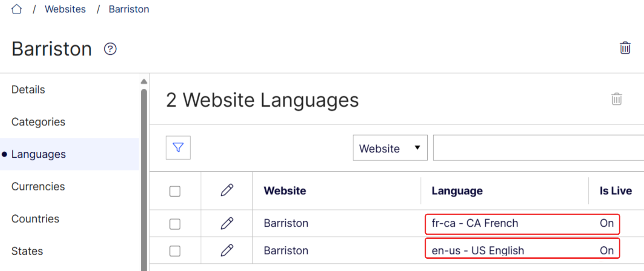Screen dimensions: 644x271
Task: Click the trash icon to delete Barriston
Action: point(625,47)
